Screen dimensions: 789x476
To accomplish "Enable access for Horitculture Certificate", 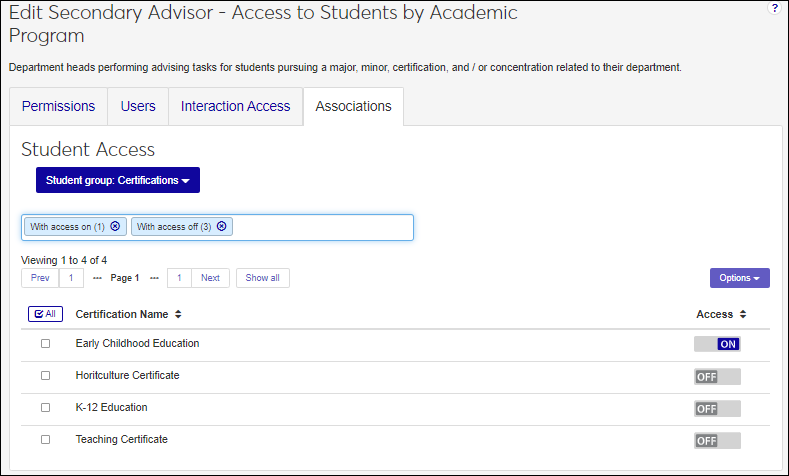I will click(717, 376).
